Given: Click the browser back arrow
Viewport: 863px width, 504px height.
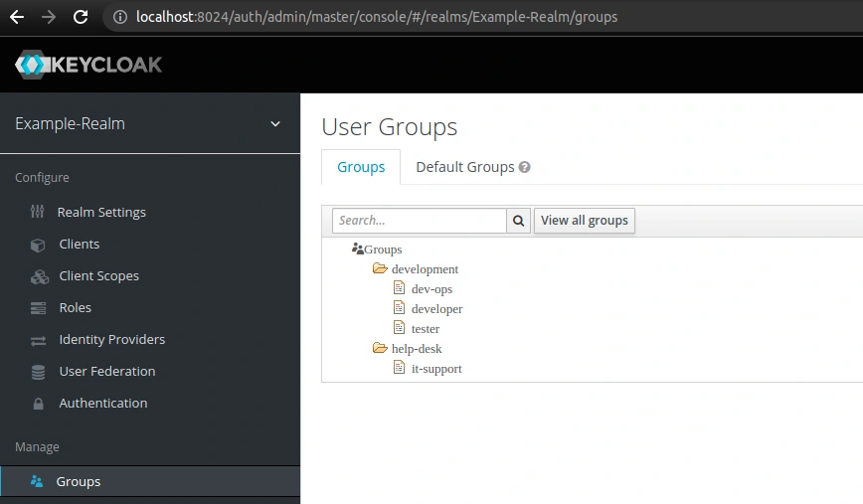Looking at the screenshot, I should click(x=17, y=17).
